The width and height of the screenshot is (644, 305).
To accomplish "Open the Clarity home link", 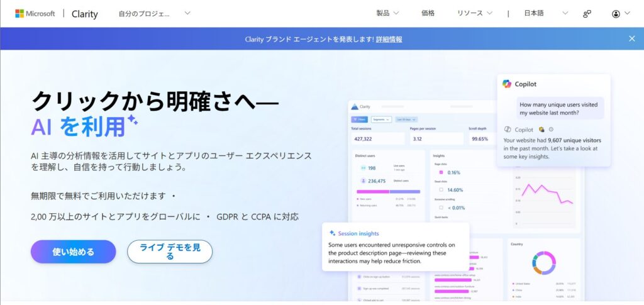I will [x=85, y=14].
